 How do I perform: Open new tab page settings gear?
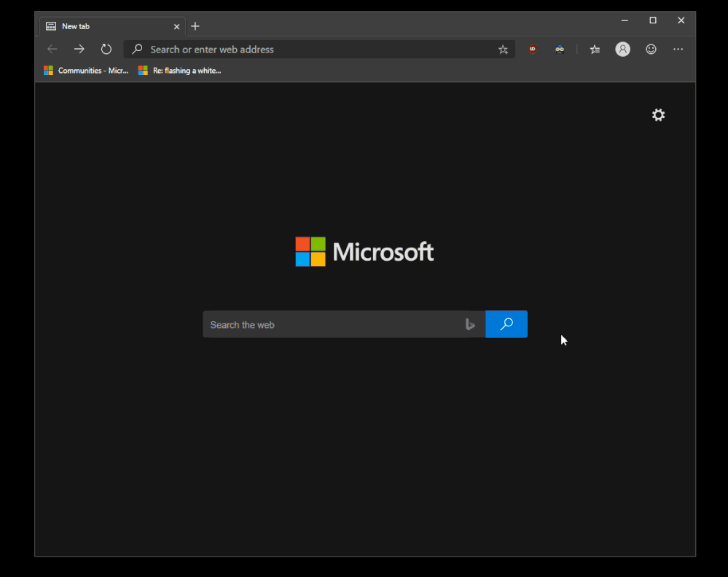pos(658,114)
